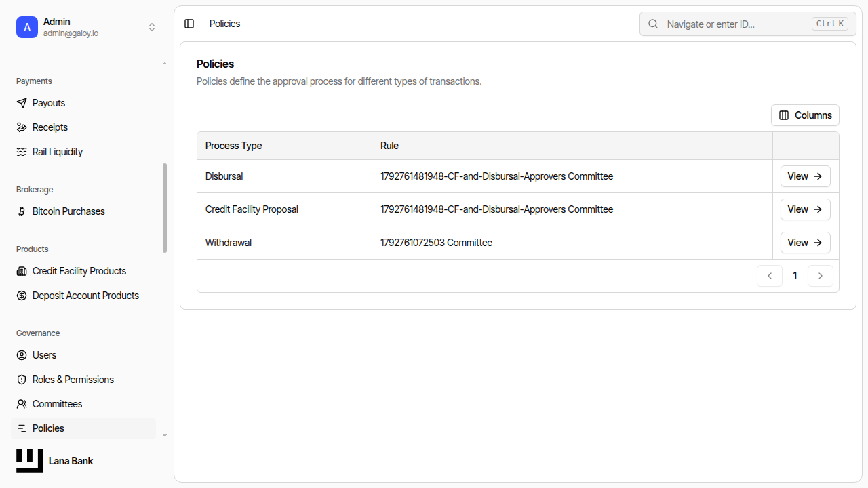Click the Deposit Account Products dollar icon

[22, 296]
